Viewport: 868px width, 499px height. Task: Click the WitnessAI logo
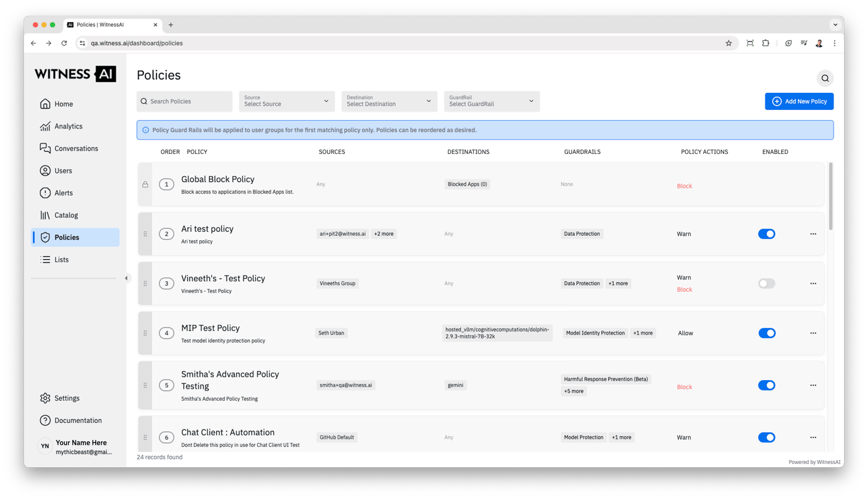(x=75, y=74)
